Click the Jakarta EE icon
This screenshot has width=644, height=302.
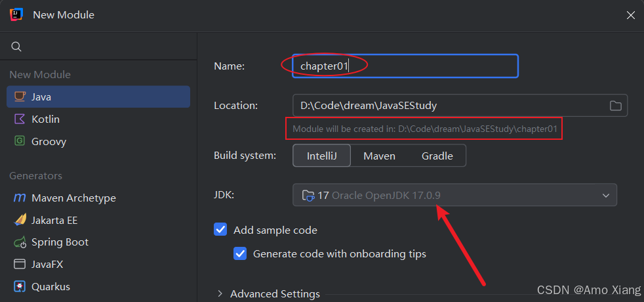pos(20,220)
